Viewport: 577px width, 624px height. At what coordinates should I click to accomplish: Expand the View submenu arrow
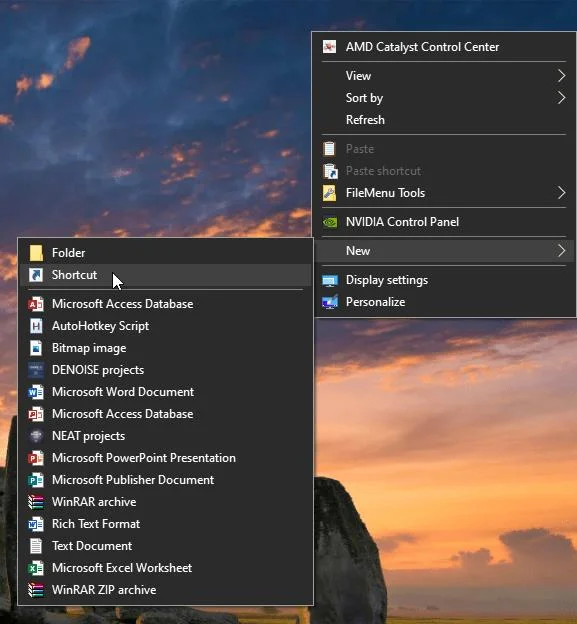pyautogui.click(x=561, y=76)
